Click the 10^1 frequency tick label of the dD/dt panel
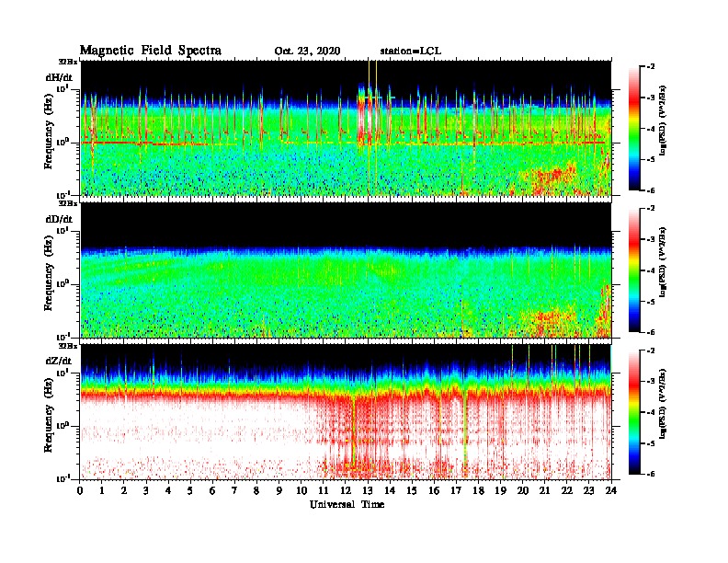Viewport: 728px width, 563px height. (63, 231)
